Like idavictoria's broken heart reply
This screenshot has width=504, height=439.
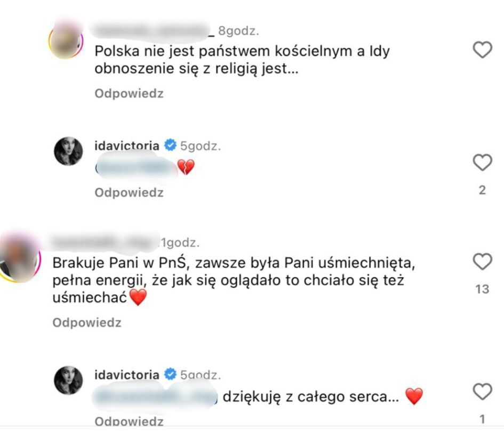pyautogui.click(x=483, y=162)
